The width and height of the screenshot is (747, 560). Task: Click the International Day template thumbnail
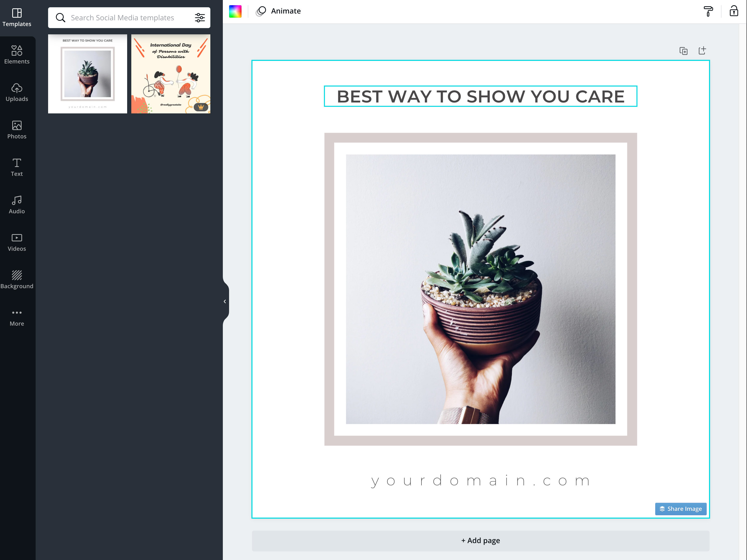[170, 74]
